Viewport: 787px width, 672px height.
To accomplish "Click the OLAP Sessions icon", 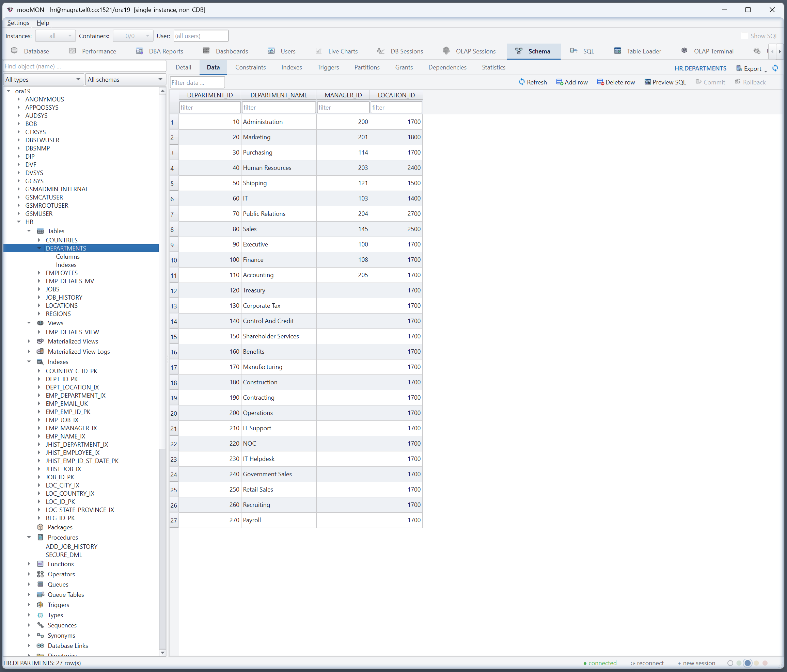I will pos(446,51).
